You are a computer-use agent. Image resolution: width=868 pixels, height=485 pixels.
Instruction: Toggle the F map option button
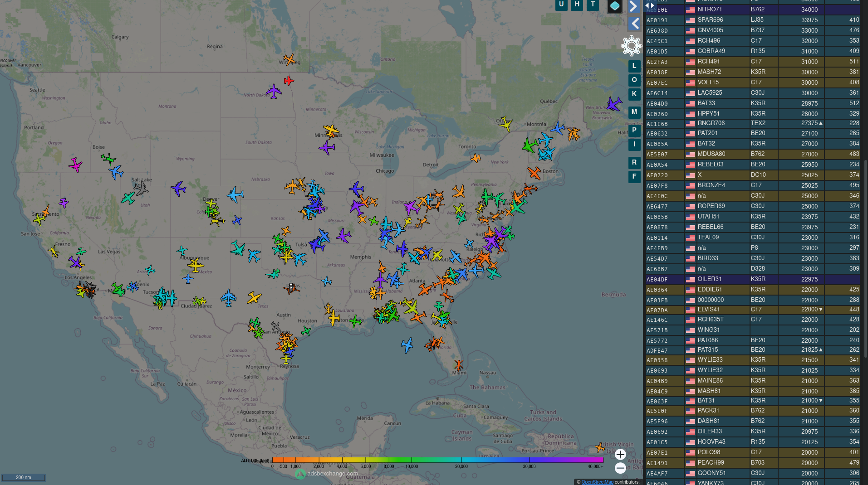[x=634, y=177]
